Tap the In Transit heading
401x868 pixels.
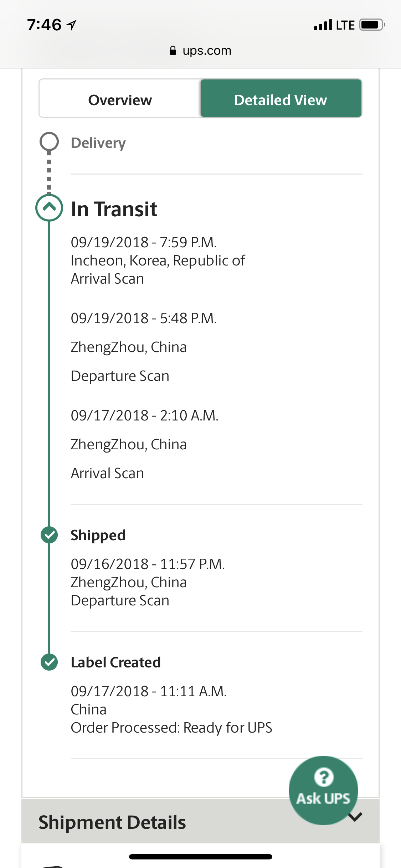click(114, 209)
